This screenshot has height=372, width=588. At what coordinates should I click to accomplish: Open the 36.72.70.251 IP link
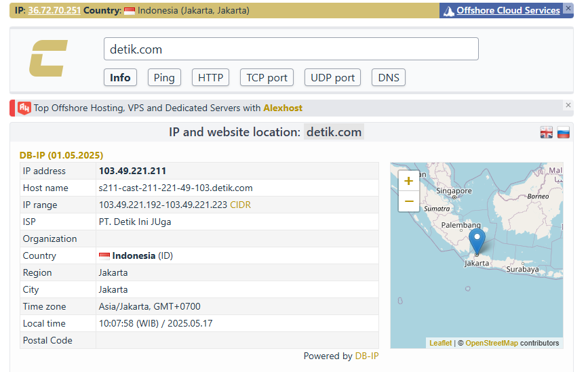[x=54, y=11]
